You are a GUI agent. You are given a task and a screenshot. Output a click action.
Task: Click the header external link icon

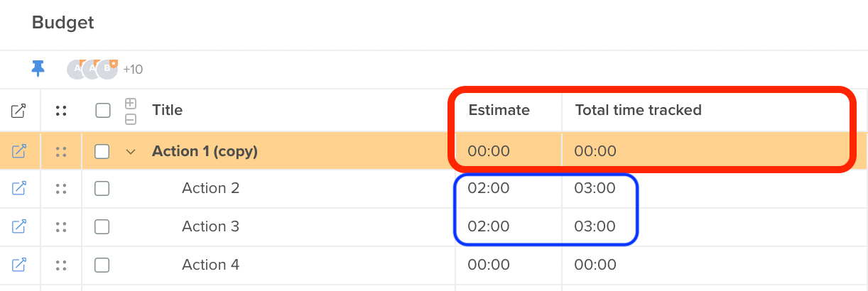(19, 110)
